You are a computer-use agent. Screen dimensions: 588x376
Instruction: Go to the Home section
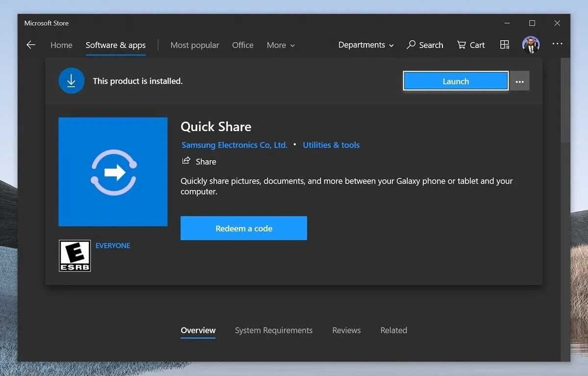[x=61, y=45]
